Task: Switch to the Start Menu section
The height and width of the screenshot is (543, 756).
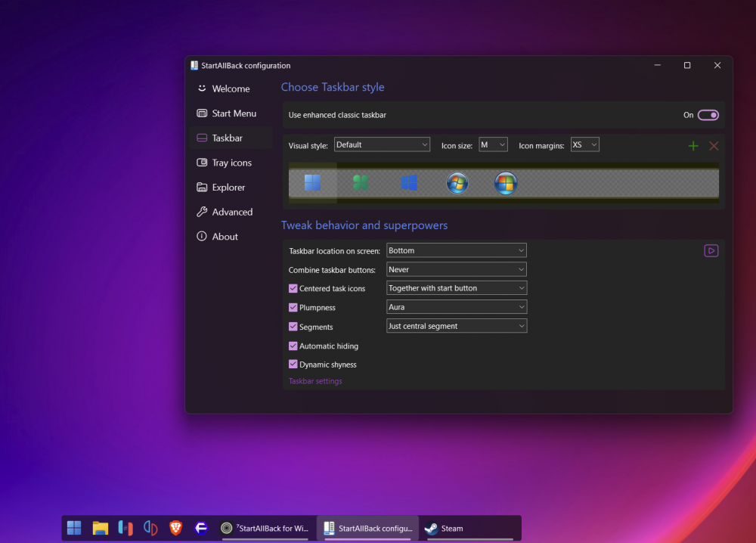Action: pyautogui.click(x=234, y=113)
